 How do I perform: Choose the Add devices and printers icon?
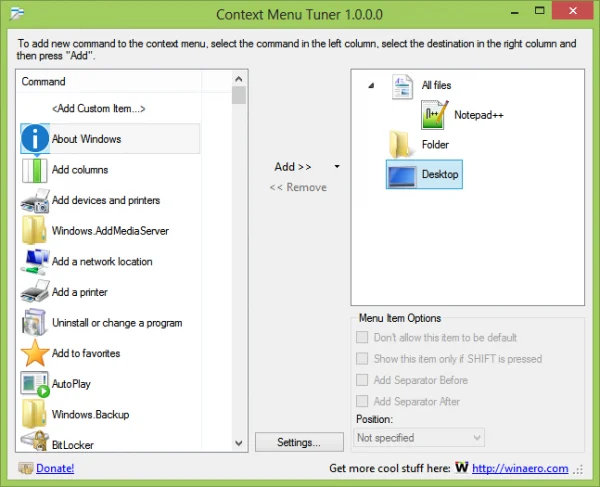click(35, 200)
